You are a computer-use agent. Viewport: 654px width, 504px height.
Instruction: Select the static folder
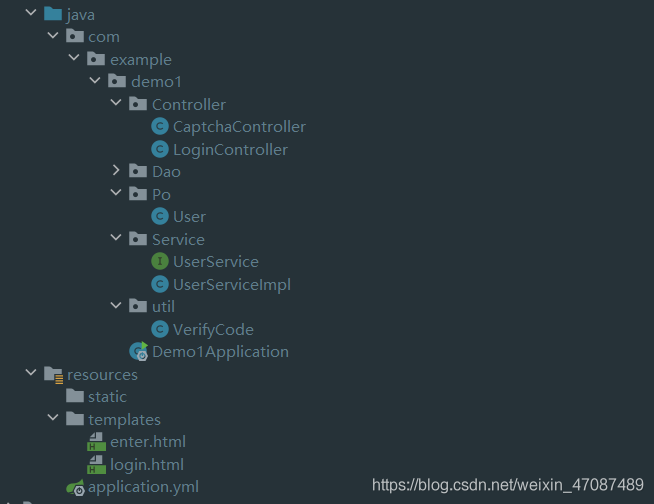coord(107,397)
